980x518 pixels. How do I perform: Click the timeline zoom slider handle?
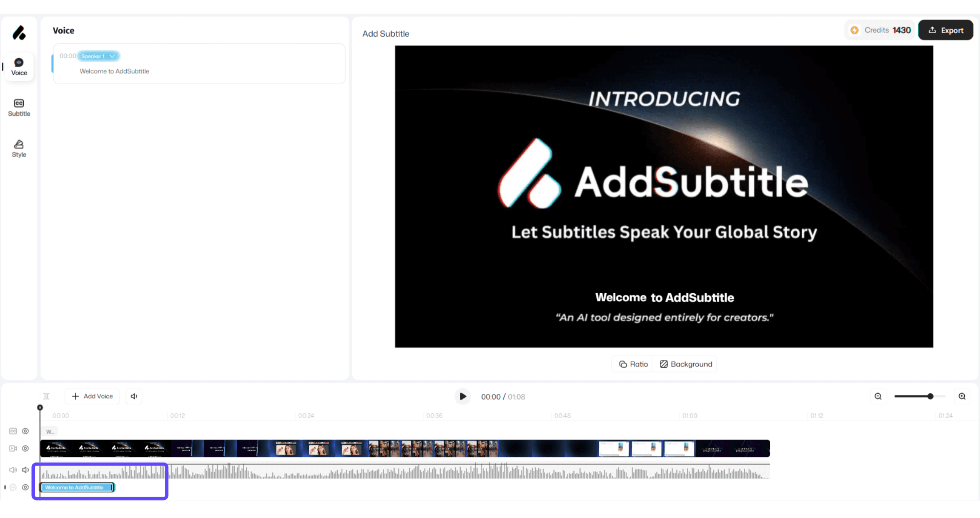(930, 396)
